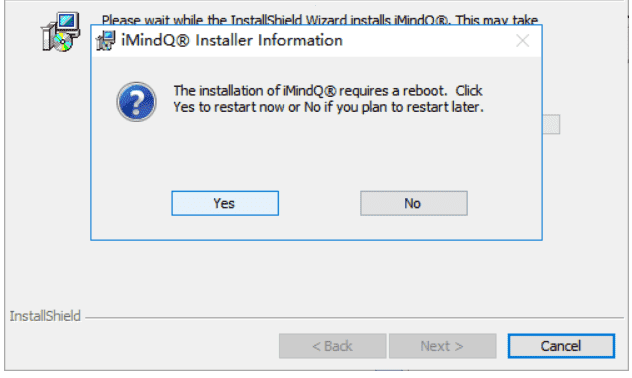Click Yes to restart now
632x378 pixels.
225,203
